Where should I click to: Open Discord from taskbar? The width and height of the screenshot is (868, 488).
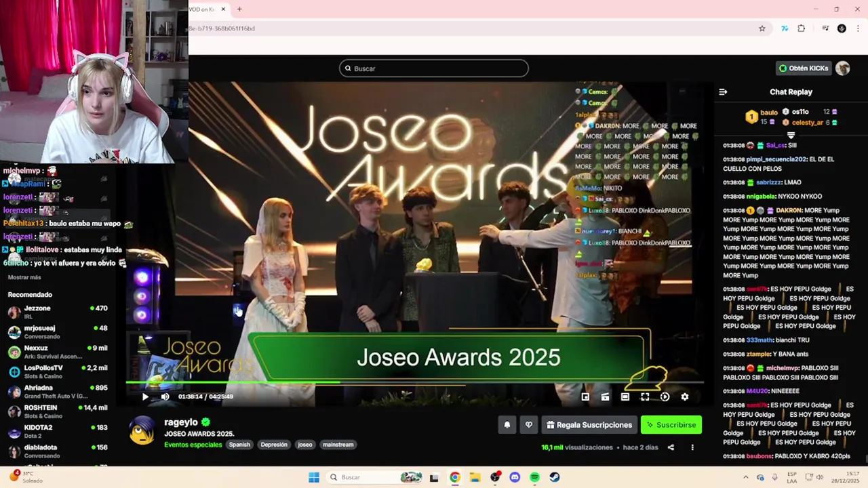click(x=515, y=477)
